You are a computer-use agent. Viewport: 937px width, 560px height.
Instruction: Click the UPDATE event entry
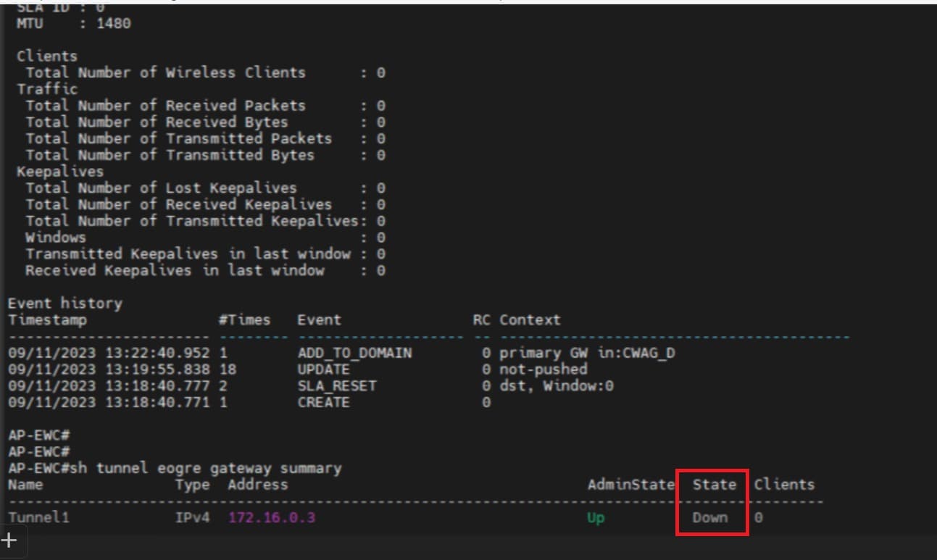(323, 369)
